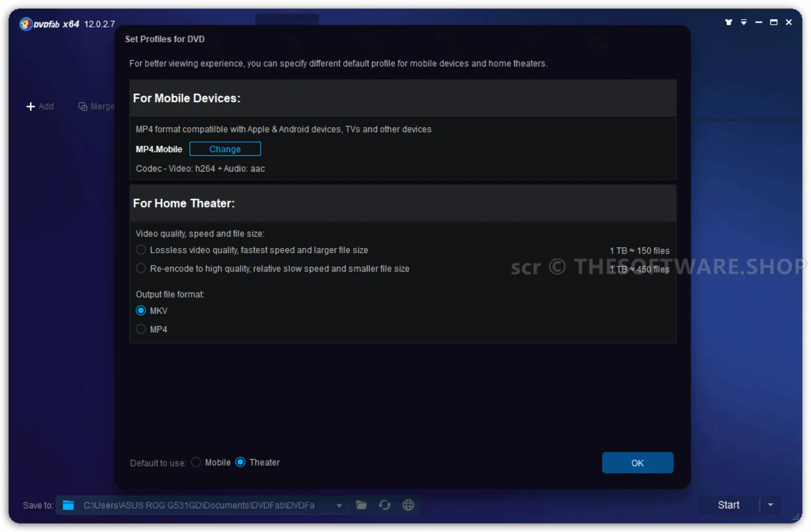Expand the Save to path dropdown
The height and width of the screenshot is (532, 811).
point(339,506)
